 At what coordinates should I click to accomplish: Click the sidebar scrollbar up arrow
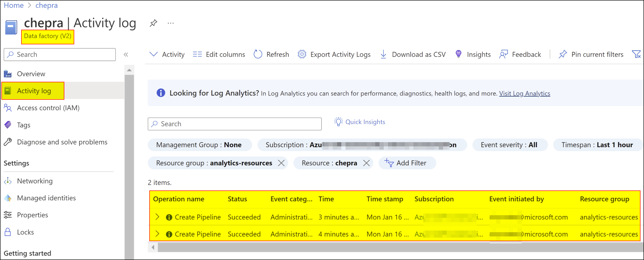pos(129,70)
